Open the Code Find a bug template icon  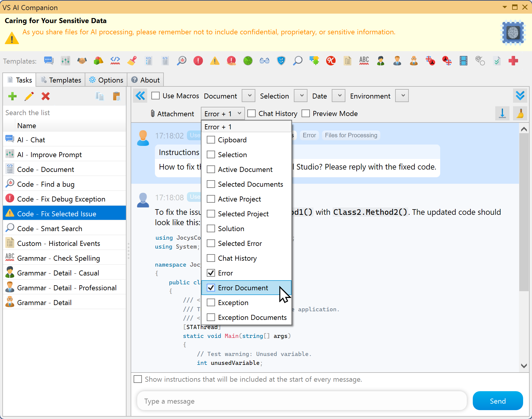point(182,61)
